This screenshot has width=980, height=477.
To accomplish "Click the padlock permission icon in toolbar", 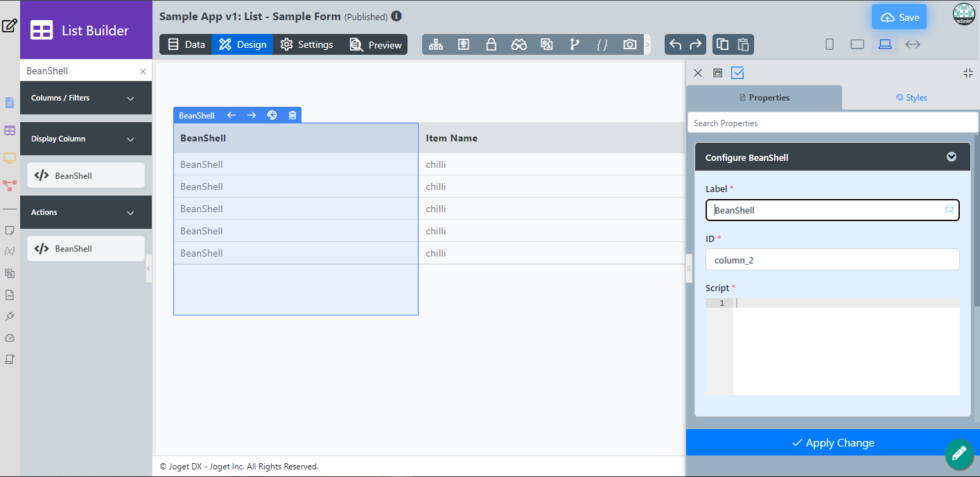I will [x=491, y=44].
